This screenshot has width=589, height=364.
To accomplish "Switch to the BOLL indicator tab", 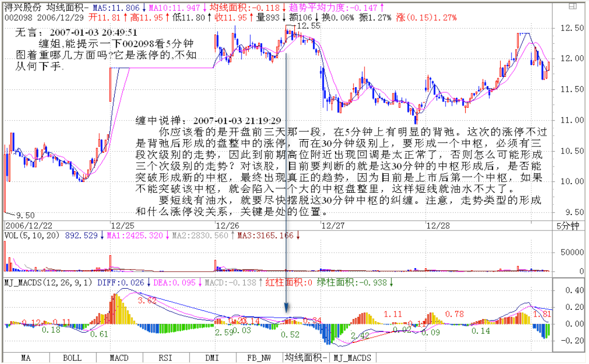I will [x=72, y=358].
